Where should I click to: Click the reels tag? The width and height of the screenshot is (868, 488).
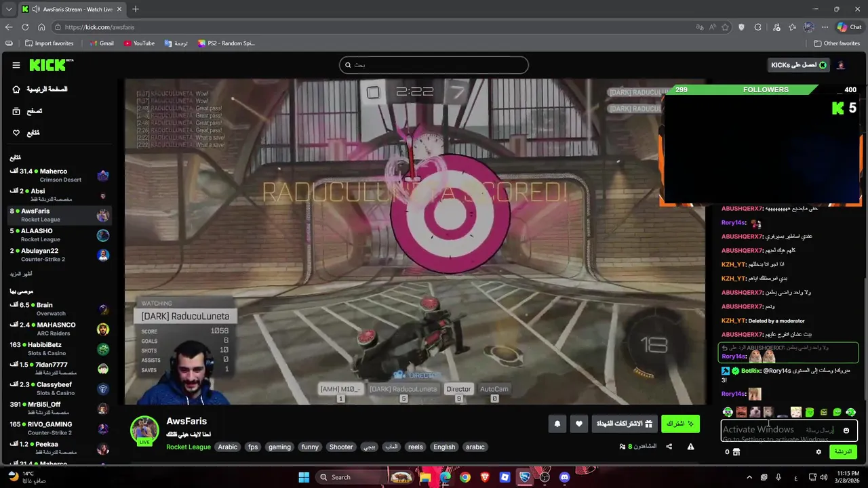pos(416,447)
